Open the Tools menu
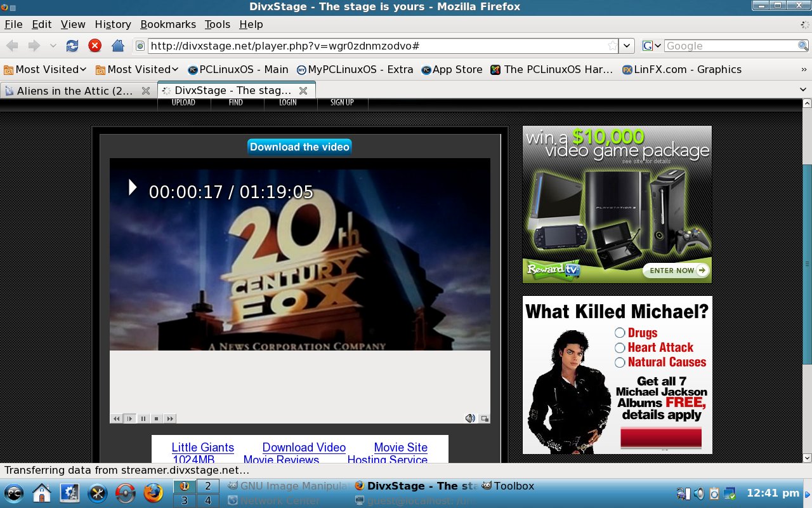 [218, 24]
